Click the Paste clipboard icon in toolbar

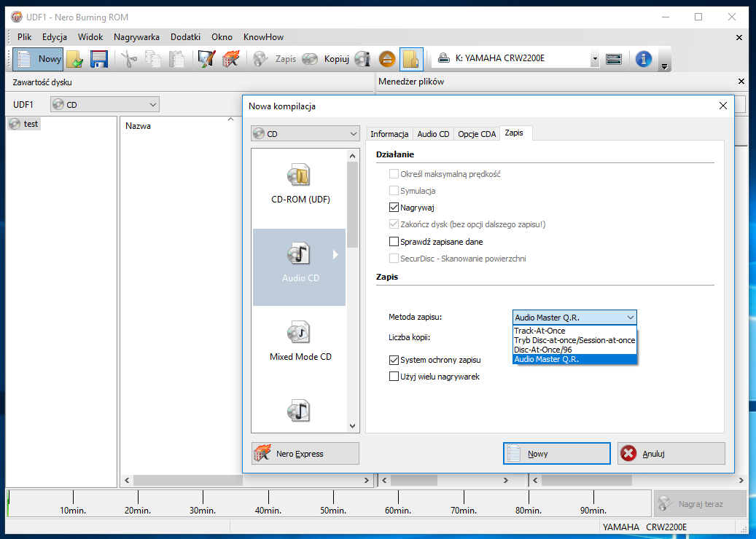click(x=176, y=59)
